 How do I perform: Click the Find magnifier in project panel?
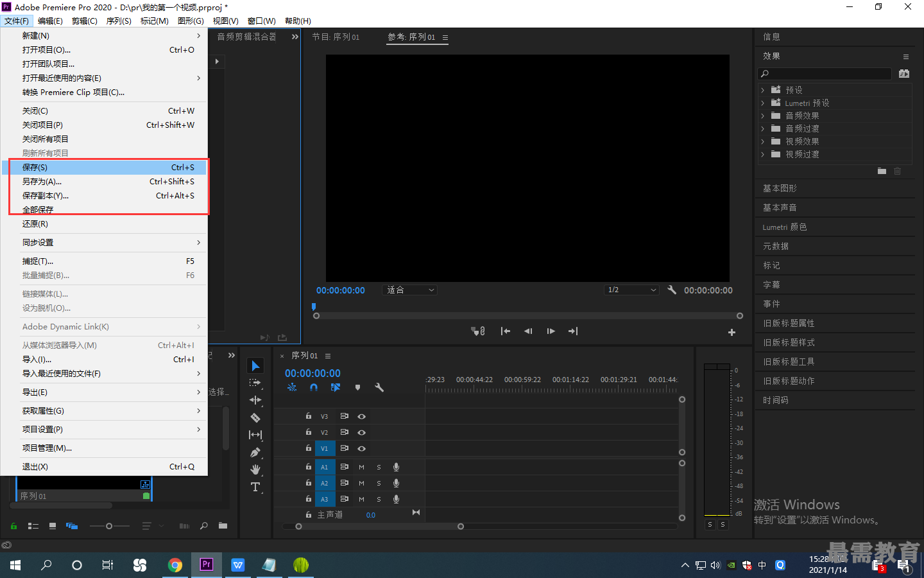203,526
